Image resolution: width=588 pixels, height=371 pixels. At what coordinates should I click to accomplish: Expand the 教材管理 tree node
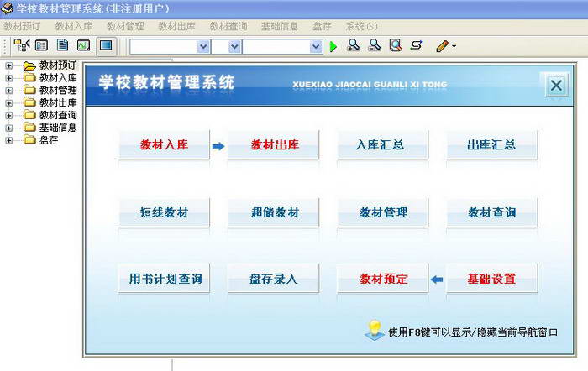click(8, 91)
